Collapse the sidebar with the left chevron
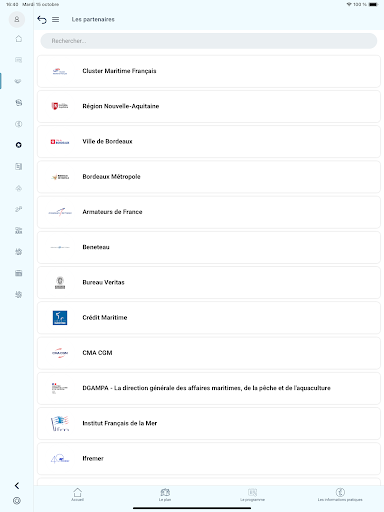Screen dimensions: 384x512 pyautogui.click(x=17, y=486)
